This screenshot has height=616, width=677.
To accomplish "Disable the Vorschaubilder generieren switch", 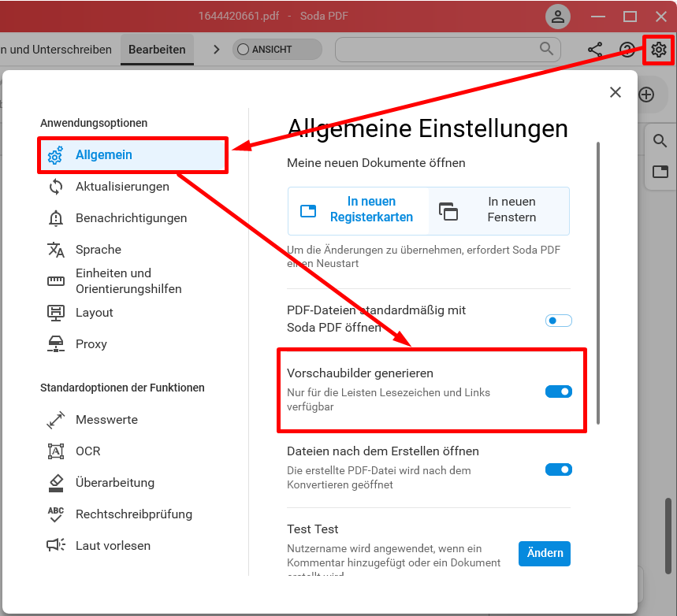I will tap(558, 391).
